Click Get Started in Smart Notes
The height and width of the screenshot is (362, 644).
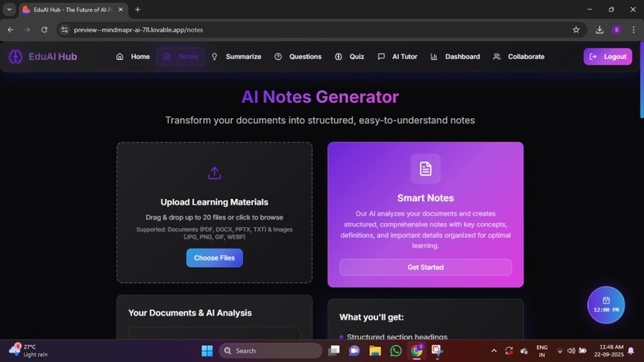[426, 268]
